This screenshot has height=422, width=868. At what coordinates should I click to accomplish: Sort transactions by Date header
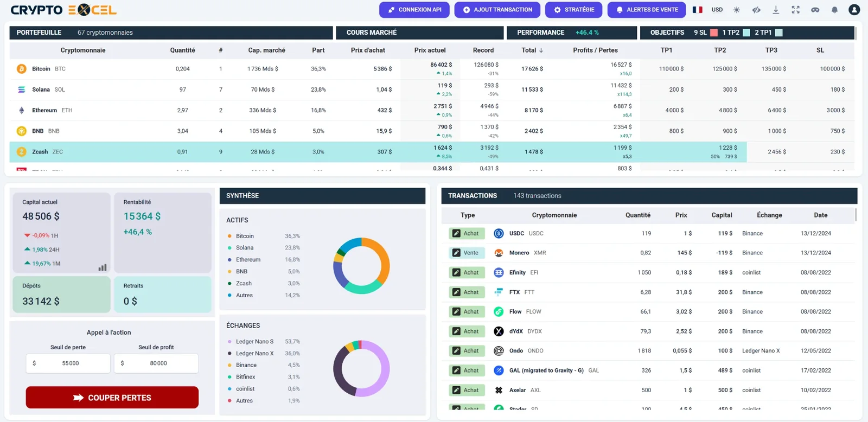tap(820, 215)
